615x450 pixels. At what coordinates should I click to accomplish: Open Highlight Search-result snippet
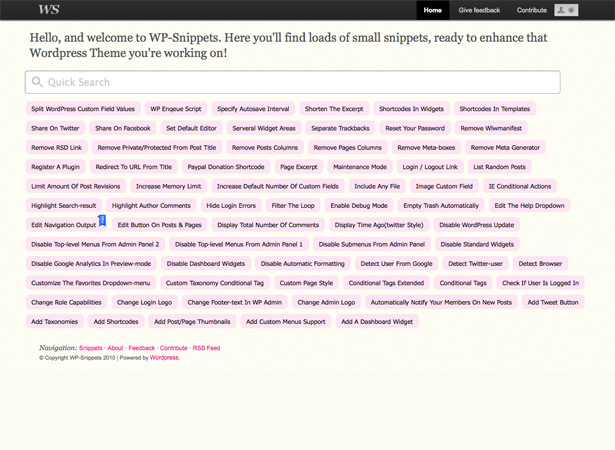coord(64,205)
